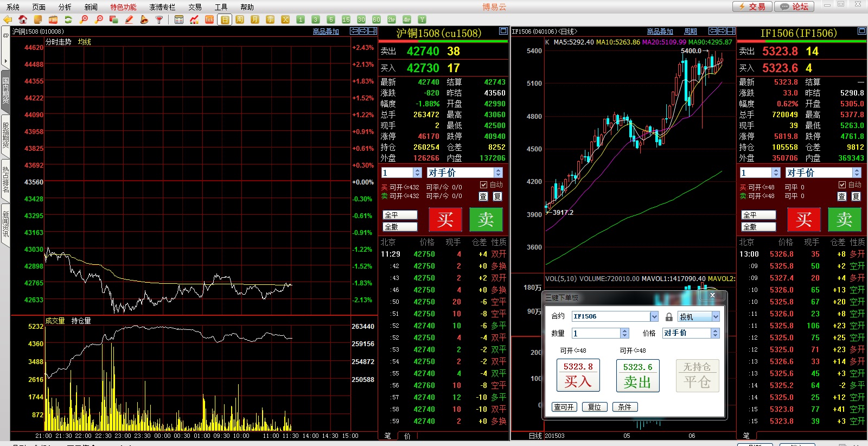
Task: Click the green refresh arrows icon
Action: pyautogui.click(x=68, y=20)
